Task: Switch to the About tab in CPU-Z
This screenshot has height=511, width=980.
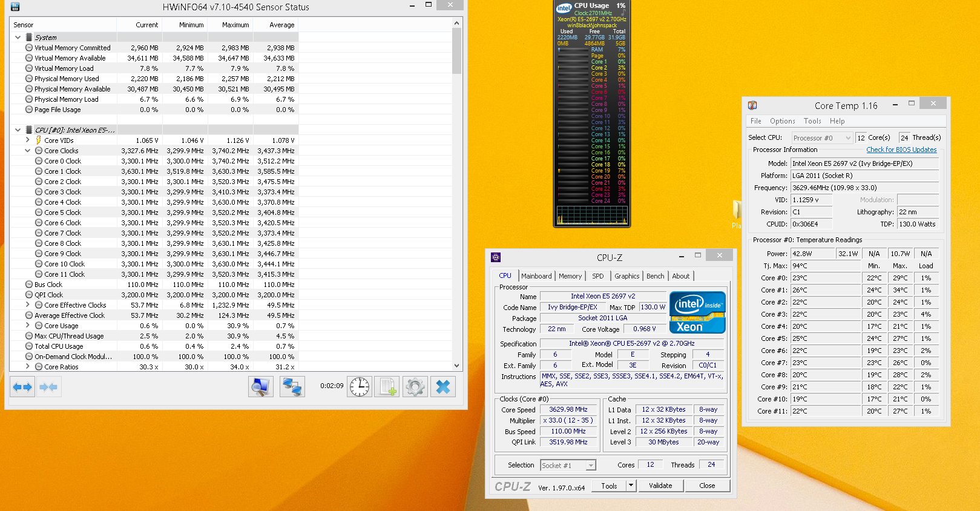Action: (x=681, y=276)
